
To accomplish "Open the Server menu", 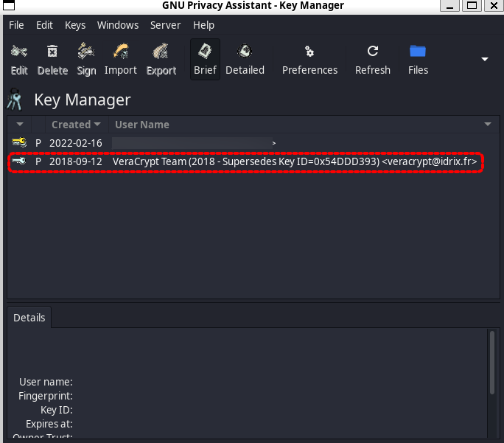I will coord(165,25).
